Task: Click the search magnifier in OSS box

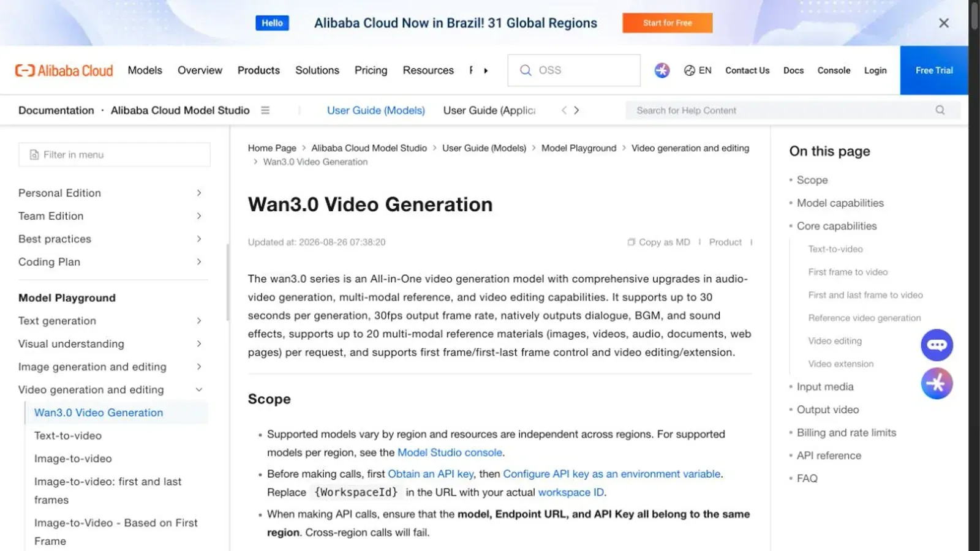Action: [x=526, y=70]
